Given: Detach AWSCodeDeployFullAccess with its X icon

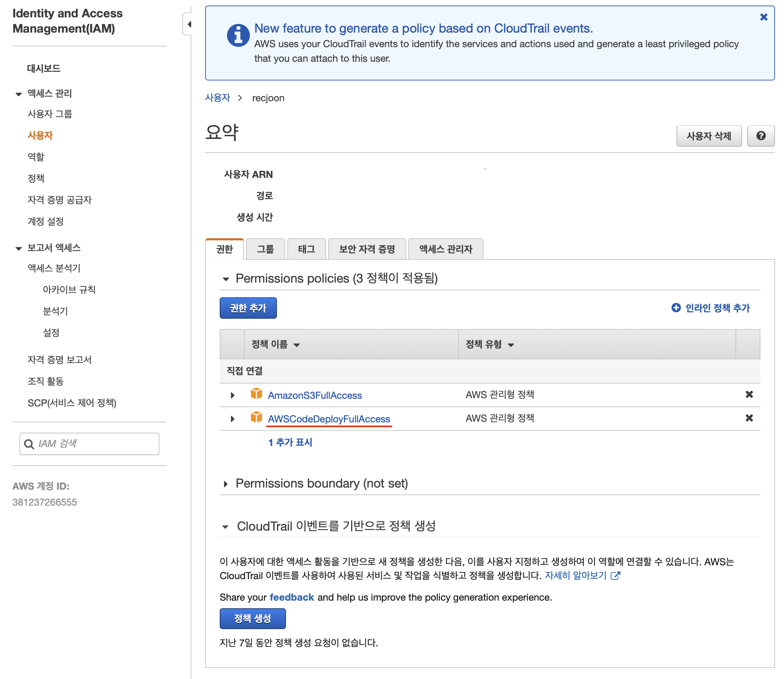Looking at the screenshot, I should click(749, 418).
